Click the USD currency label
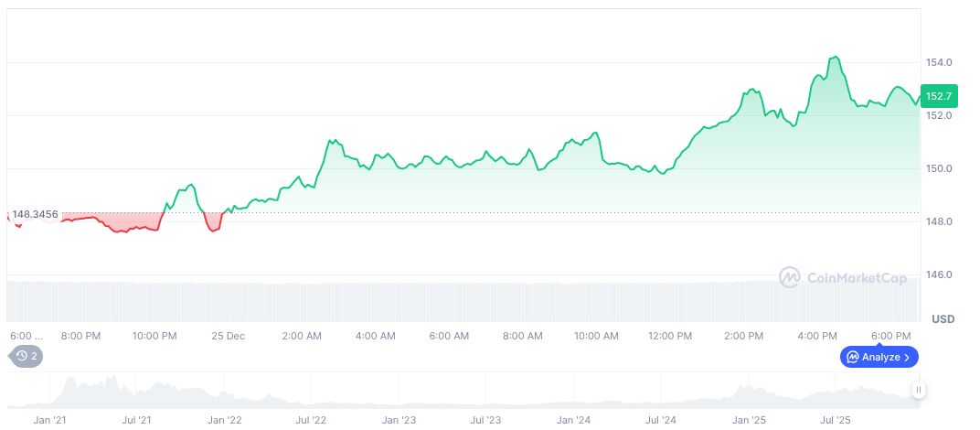 [943, 319]
